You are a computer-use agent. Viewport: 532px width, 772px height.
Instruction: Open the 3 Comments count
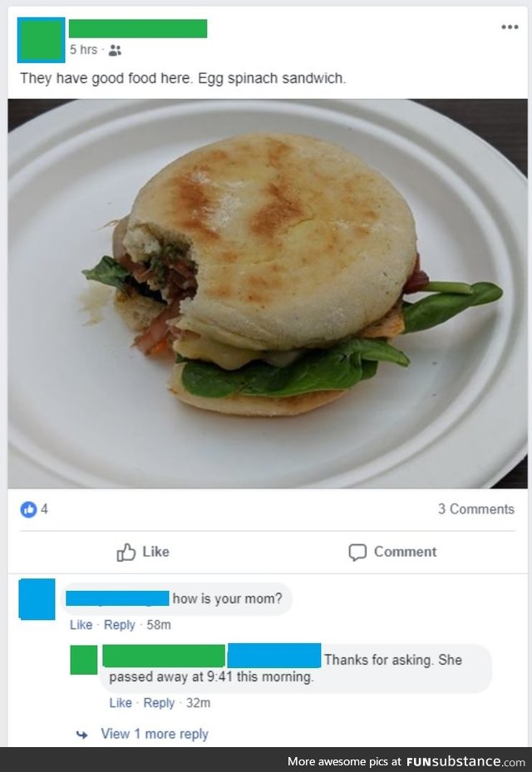(x=476, y=509)
